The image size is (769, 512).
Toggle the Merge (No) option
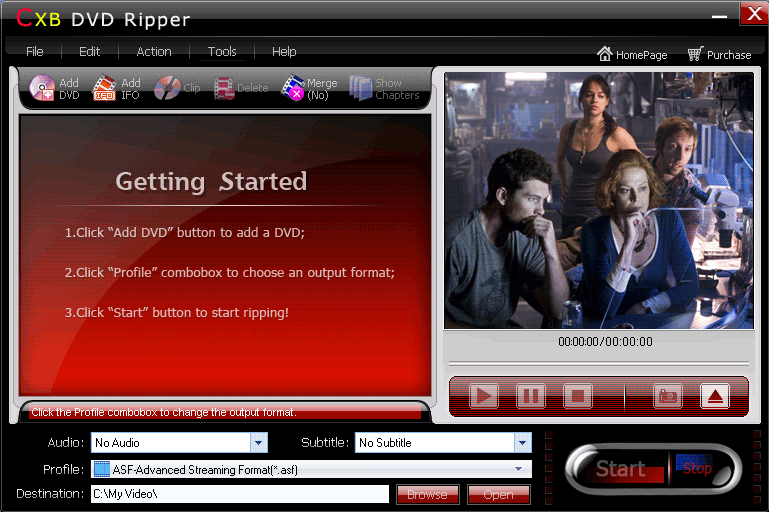pos(309,89)
